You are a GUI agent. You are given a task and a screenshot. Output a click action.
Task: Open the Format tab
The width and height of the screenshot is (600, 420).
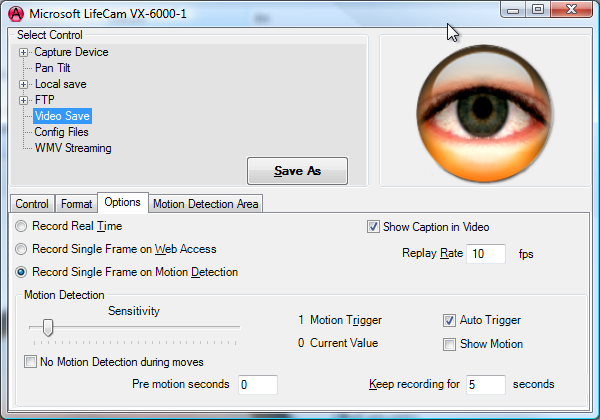[x=75, y=204]
